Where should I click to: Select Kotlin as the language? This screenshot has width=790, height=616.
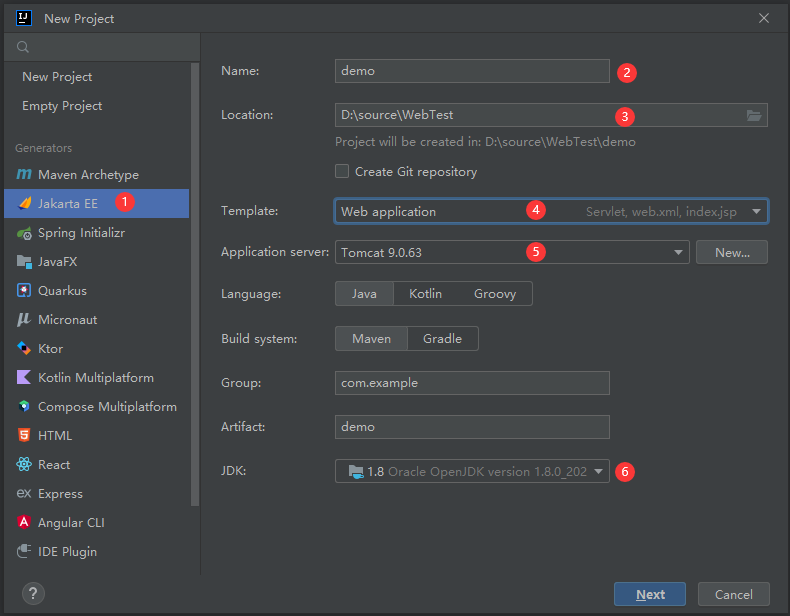[x=425, y=294]
